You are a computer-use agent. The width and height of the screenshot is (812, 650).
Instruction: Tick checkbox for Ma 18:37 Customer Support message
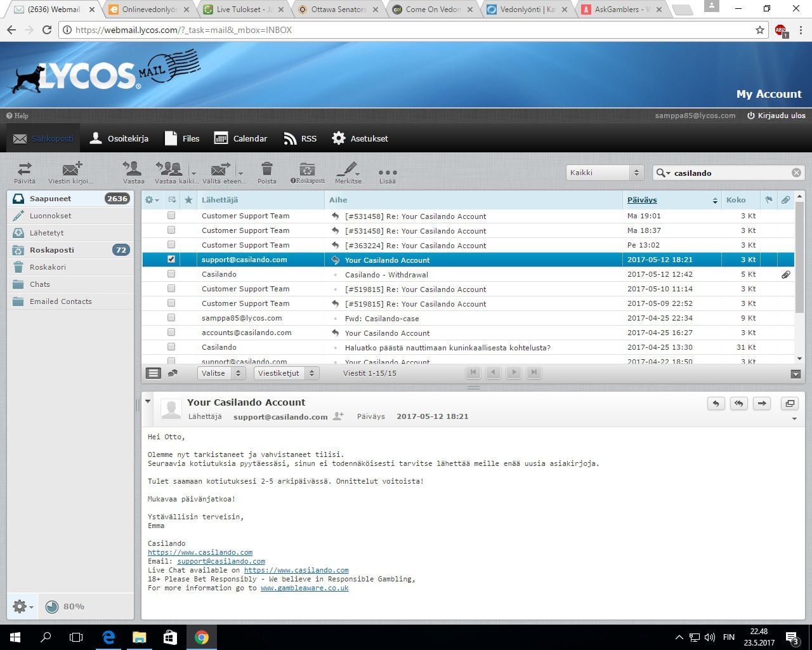[x=171, y=230]
